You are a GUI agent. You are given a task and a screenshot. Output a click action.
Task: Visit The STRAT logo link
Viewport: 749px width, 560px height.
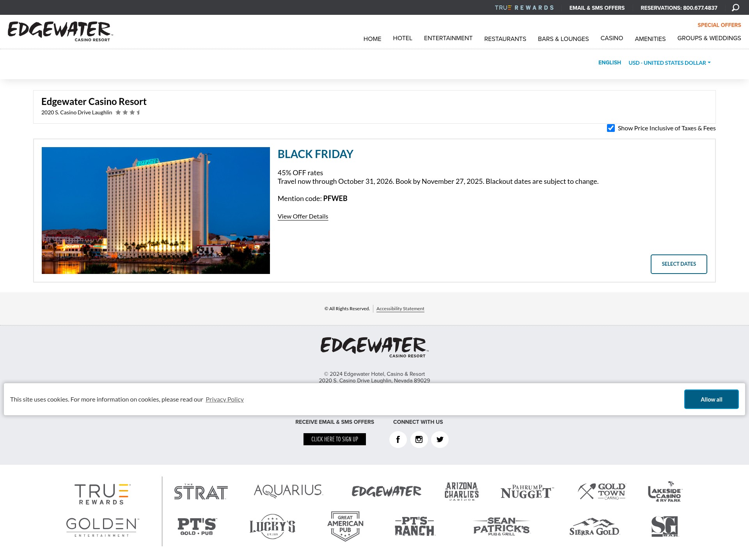point(201,492)
